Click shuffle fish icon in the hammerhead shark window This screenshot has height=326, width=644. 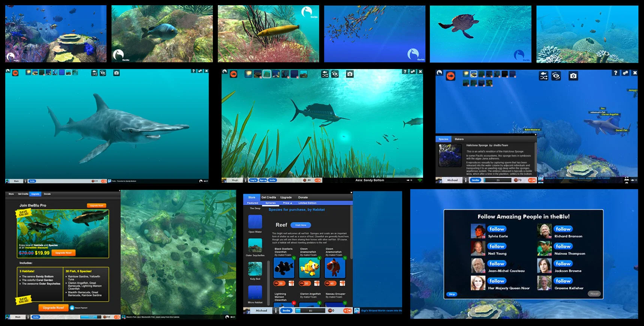coord(95,73)
